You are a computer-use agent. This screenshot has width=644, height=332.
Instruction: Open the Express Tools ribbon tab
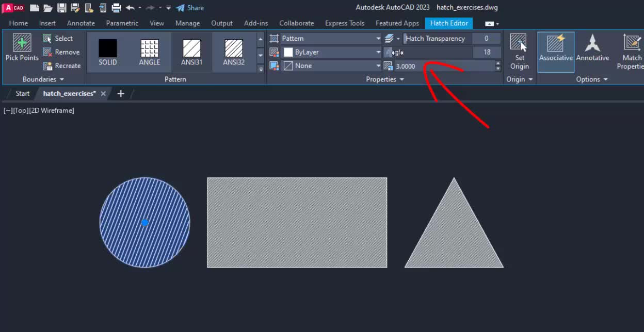345,23
